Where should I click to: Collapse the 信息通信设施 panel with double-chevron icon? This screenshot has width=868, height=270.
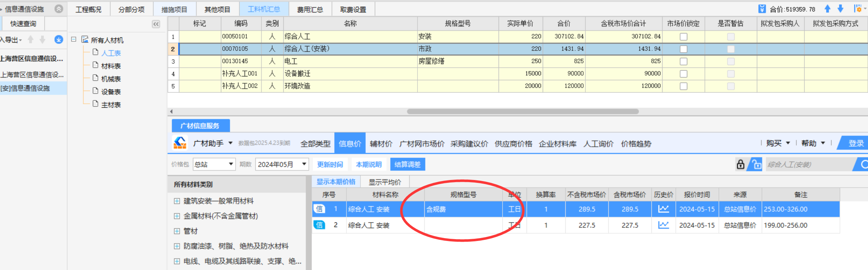point(59,9)
